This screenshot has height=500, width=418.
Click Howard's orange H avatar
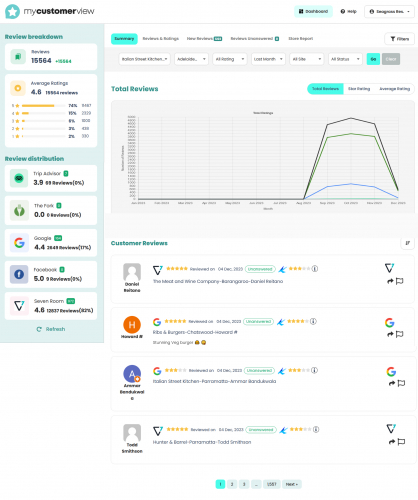point(132,325)
